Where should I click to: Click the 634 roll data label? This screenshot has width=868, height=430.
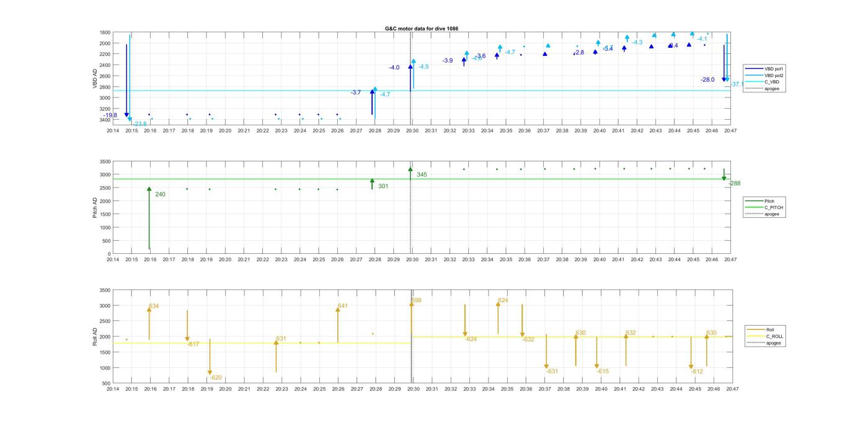point(154,307)
